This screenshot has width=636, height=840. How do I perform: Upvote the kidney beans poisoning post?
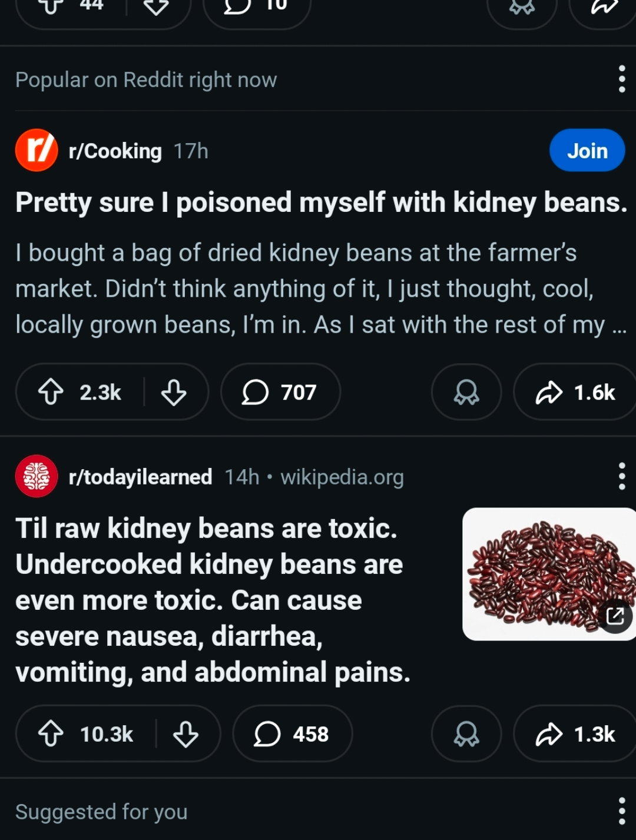(51, 392)
